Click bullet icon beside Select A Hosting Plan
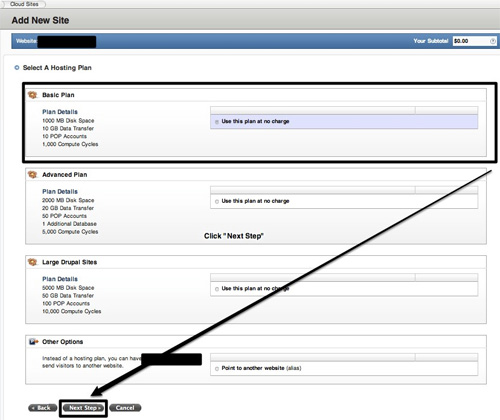Image resolution: width=500 pixels, height=420 pixels. [17, 68]
